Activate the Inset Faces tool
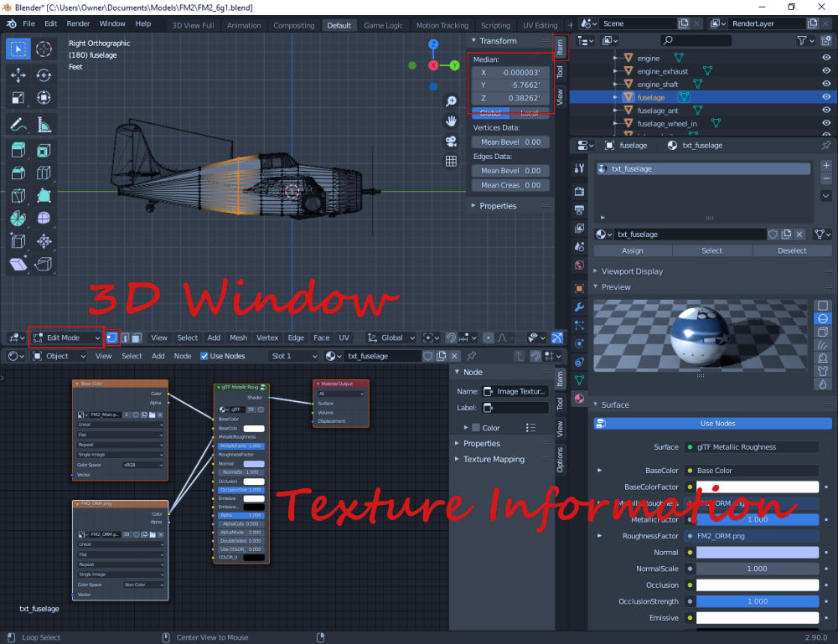 44,151
